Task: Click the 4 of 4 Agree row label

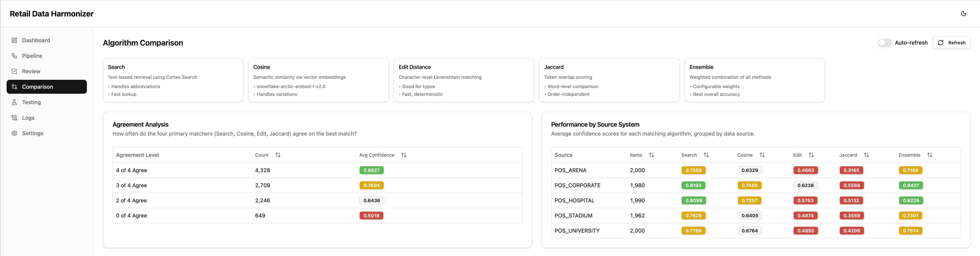Action: (x=132, y=170)
